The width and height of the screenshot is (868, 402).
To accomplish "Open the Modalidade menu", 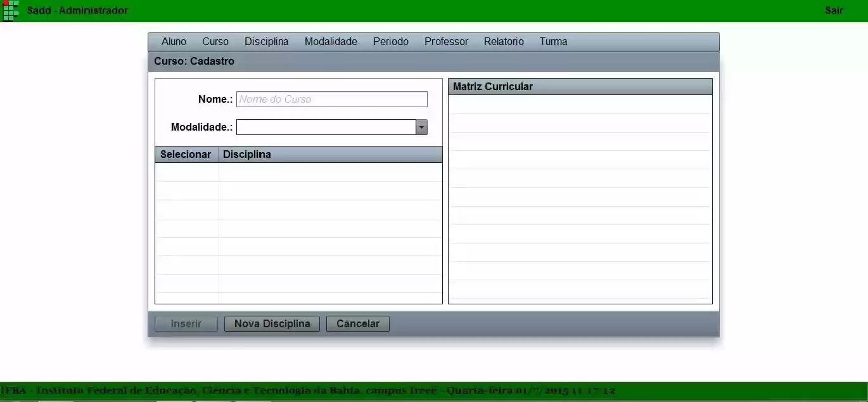I will tap(329, 41).
